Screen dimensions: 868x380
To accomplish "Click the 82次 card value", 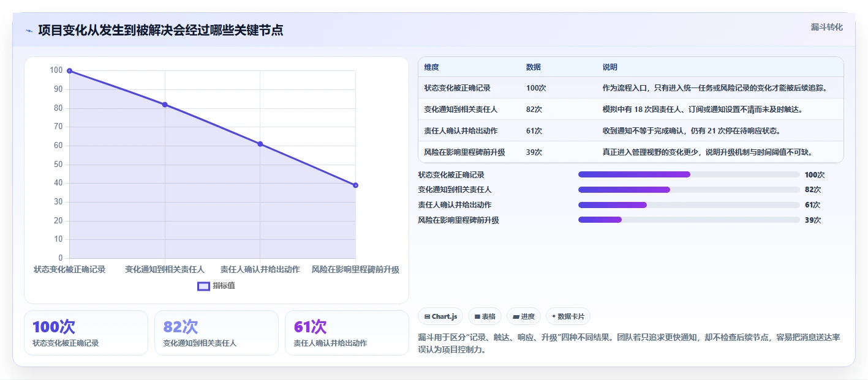I will pos(181,327).
